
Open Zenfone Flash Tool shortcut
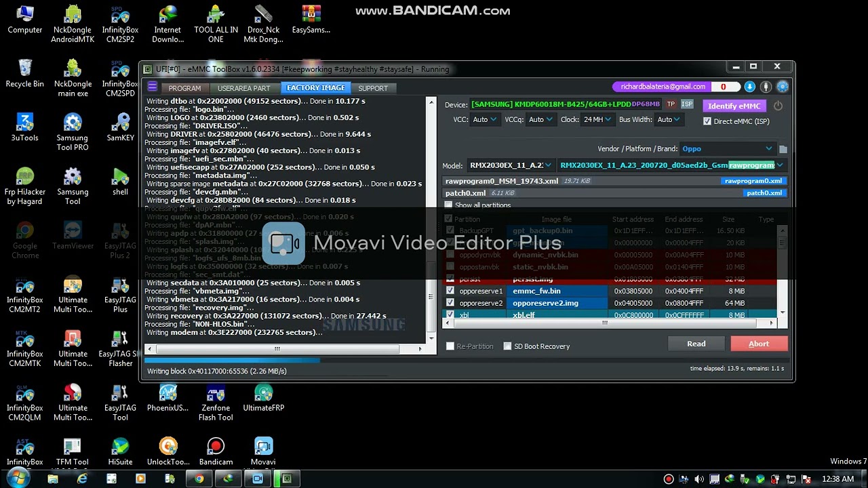216,403
